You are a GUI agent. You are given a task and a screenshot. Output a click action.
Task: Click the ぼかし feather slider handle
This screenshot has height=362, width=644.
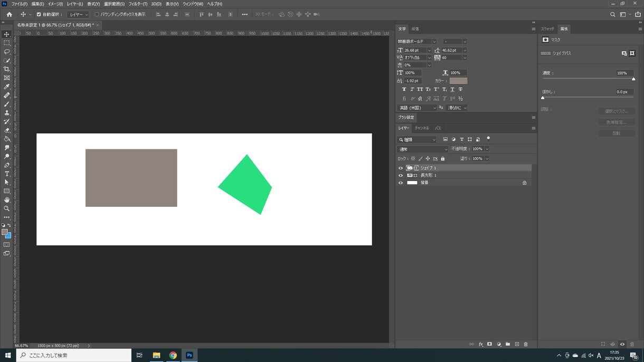(543, 98)
